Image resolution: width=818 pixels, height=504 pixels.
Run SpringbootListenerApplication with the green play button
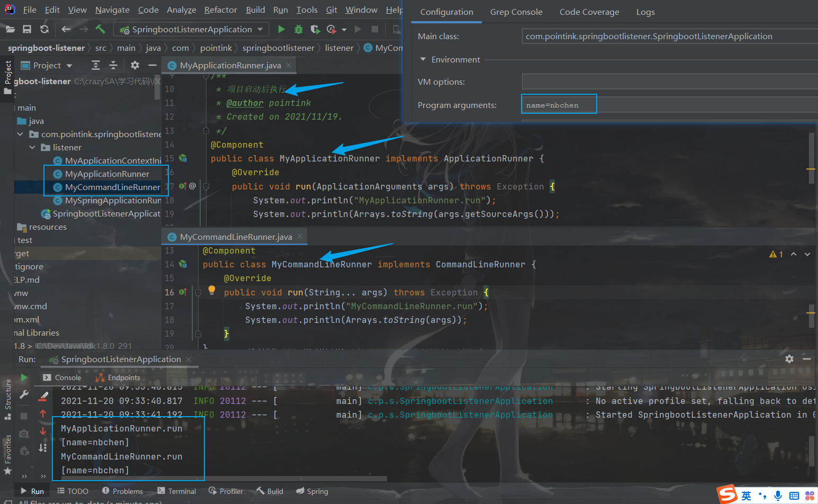click(282, 29)
